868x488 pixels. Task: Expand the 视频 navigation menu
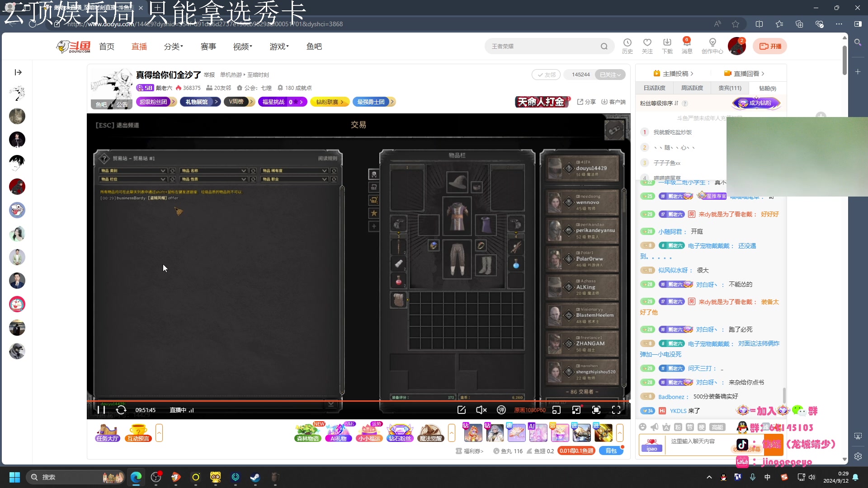(x=242, y=47)
